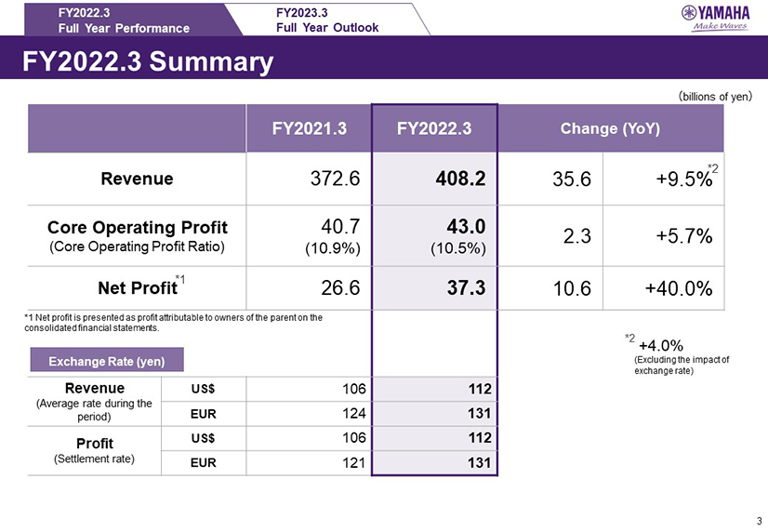The height and width of the screenshot is (532, 768).
Task: Select the FY2022.3 column header
Action: [434, 128]
